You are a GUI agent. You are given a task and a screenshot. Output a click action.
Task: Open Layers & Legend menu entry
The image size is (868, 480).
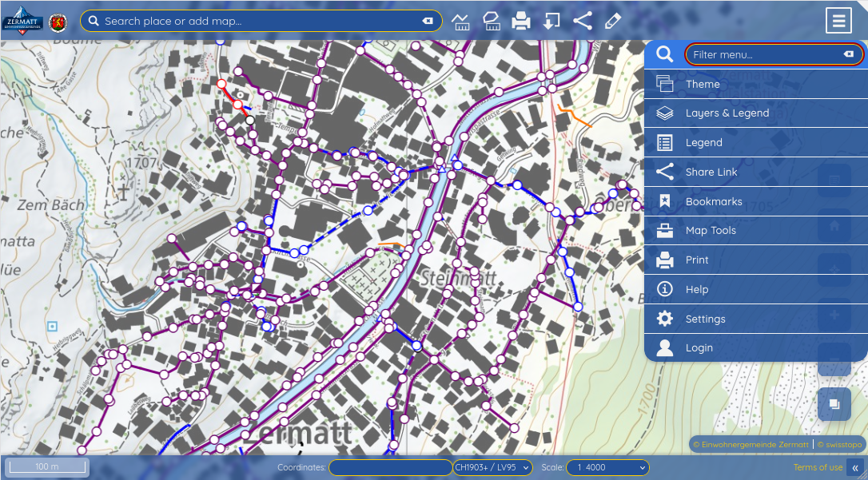727,113
